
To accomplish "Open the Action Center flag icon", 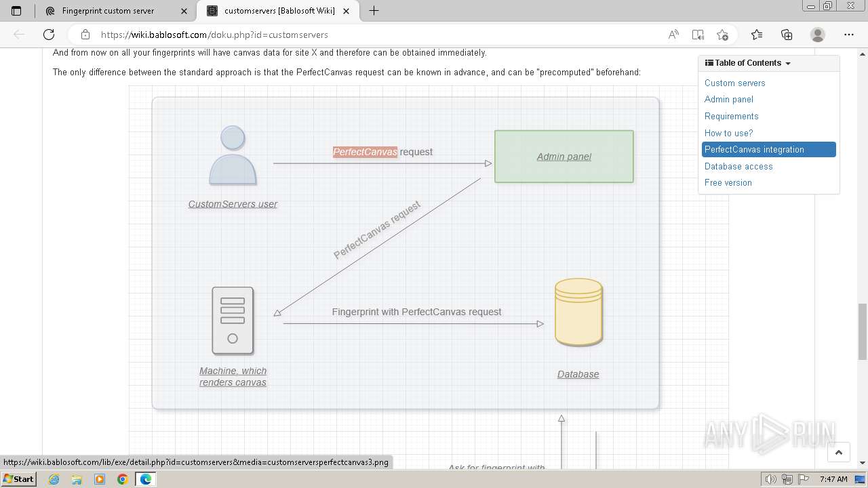I will tap(803, 479).
